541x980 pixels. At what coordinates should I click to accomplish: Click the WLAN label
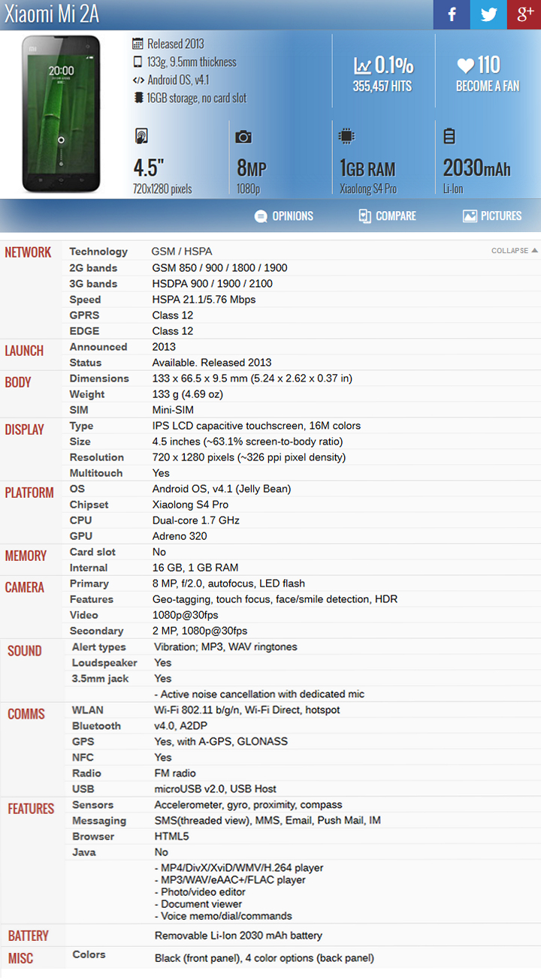88,710
